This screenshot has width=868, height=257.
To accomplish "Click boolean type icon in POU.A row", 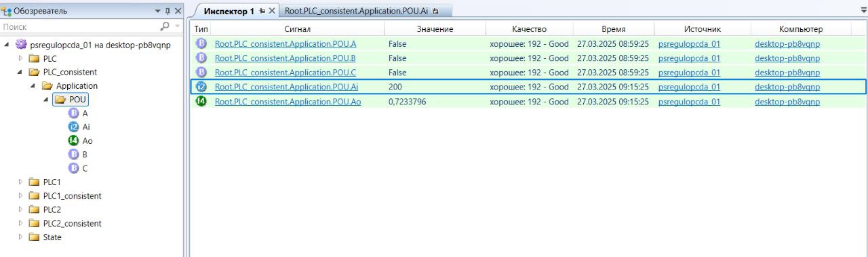I will (201, 43).
